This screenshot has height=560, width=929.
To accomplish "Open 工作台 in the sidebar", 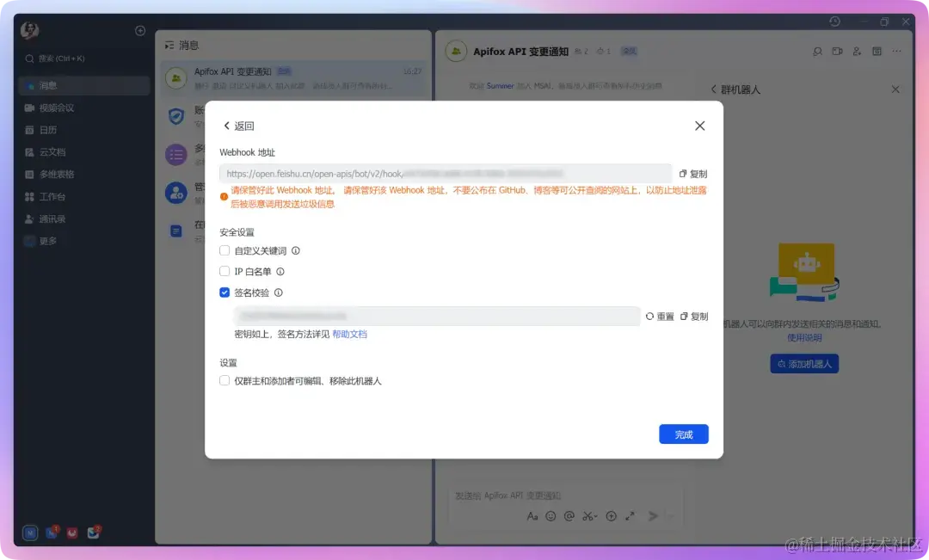I will [84, 197].
